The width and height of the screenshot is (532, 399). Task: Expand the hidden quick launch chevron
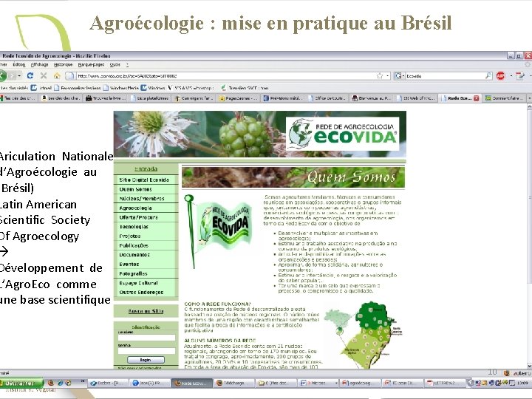83,381
